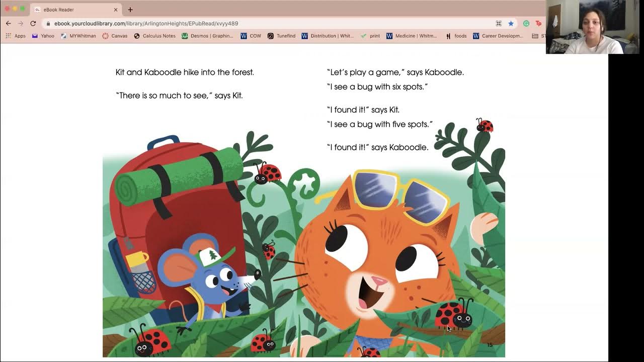Open the Yahoo bookmark

pos(43,36)
